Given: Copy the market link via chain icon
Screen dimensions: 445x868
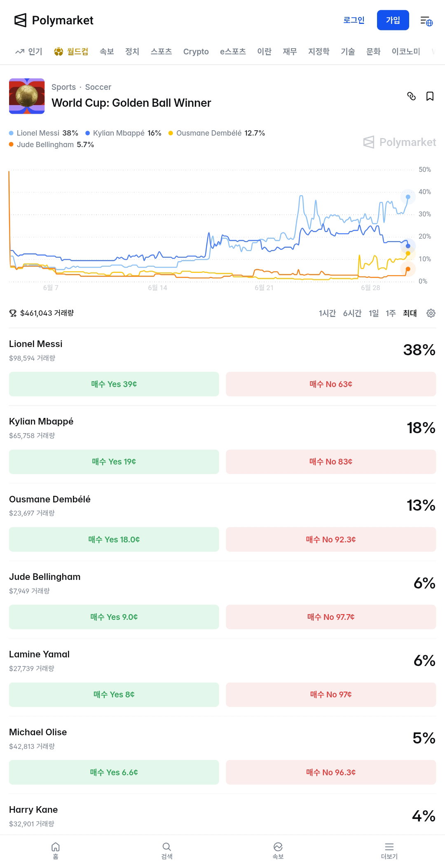Looking at the screenshot, I should point(411,96).
